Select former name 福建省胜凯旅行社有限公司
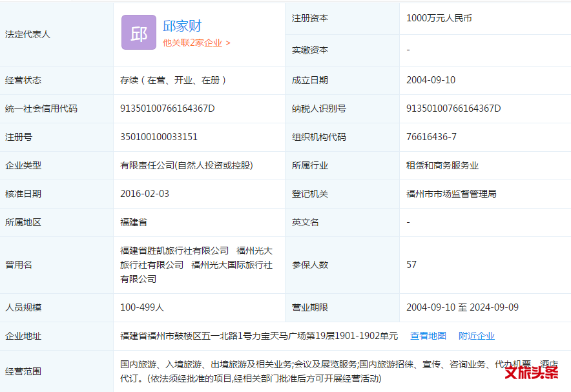 tap(174, 251)
